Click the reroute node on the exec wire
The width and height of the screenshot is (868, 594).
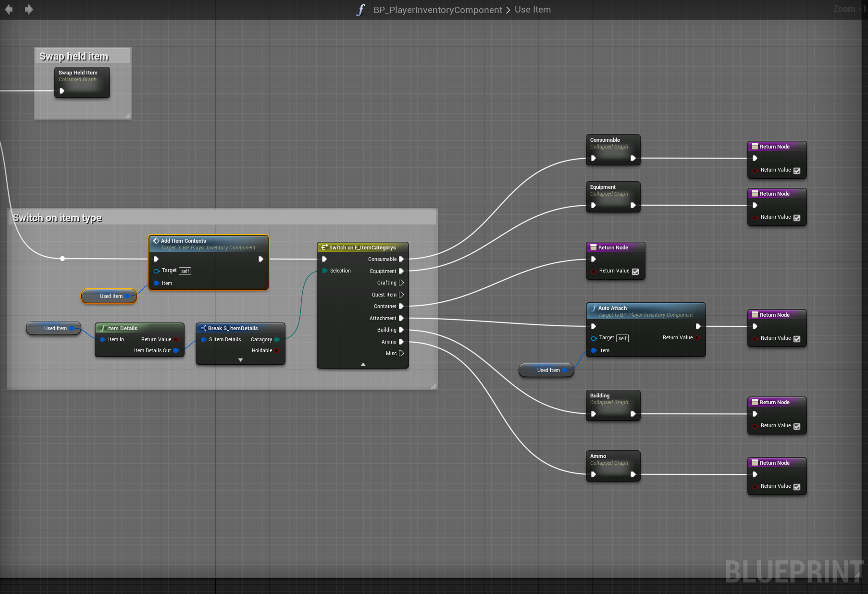pos(62,259)
